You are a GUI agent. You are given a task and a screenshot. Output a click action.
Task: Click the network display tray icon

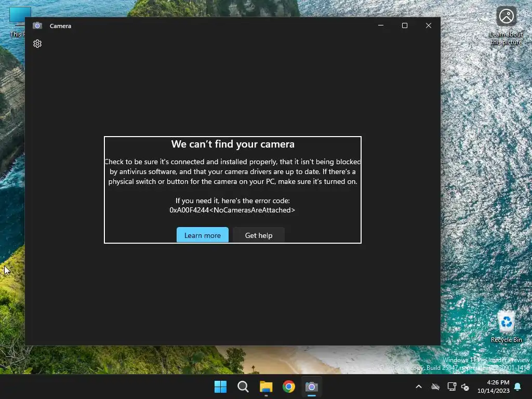click(451, 387)
